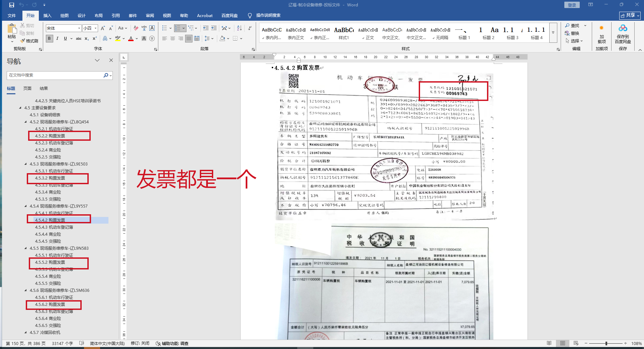Viewport: 644px width, 349px height.
Task: Open the 选择 (Select) dropdown
Action: pyautogui.click(x=574, y=41)
